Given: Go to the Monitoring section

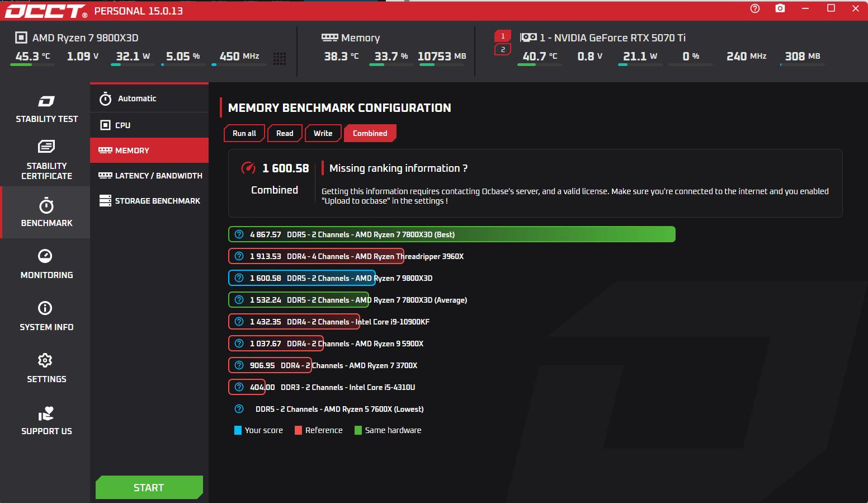Looking at the screenshot, I should coord(46,264).
